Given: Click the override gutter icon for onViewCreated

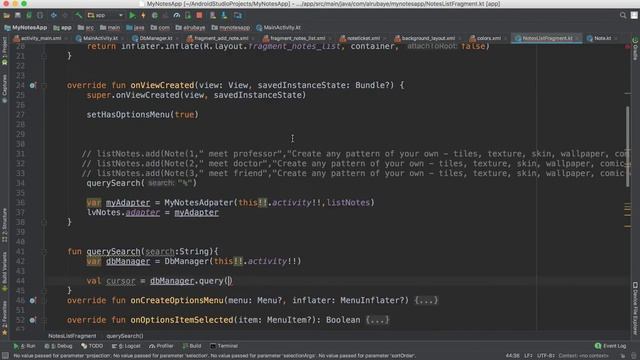Looking at the screenshot, I should [x=32, y=85].
